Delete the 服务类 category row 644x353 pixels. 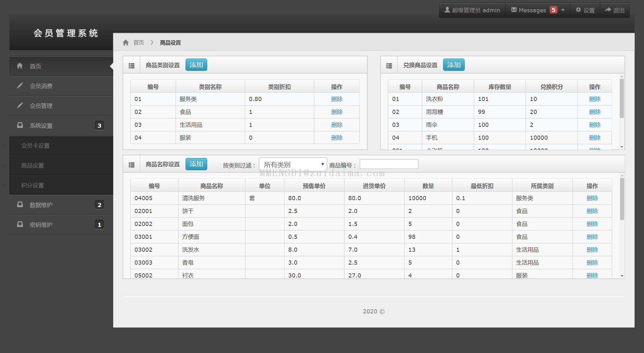pos(337,99)
